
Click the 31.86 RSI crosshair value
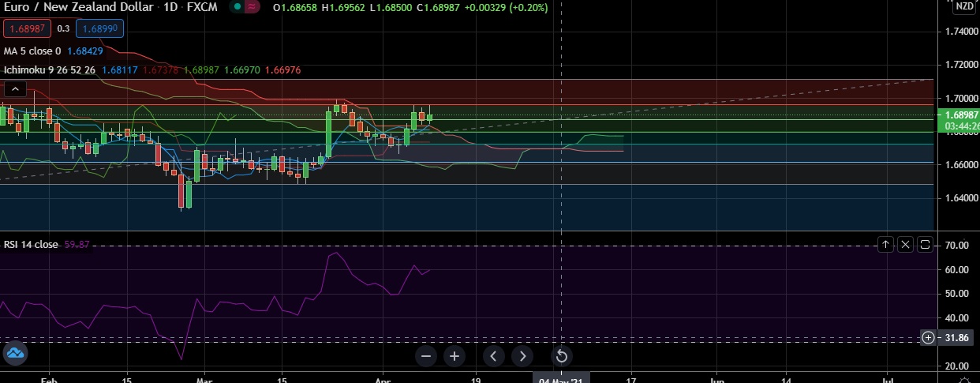[958, 338]
